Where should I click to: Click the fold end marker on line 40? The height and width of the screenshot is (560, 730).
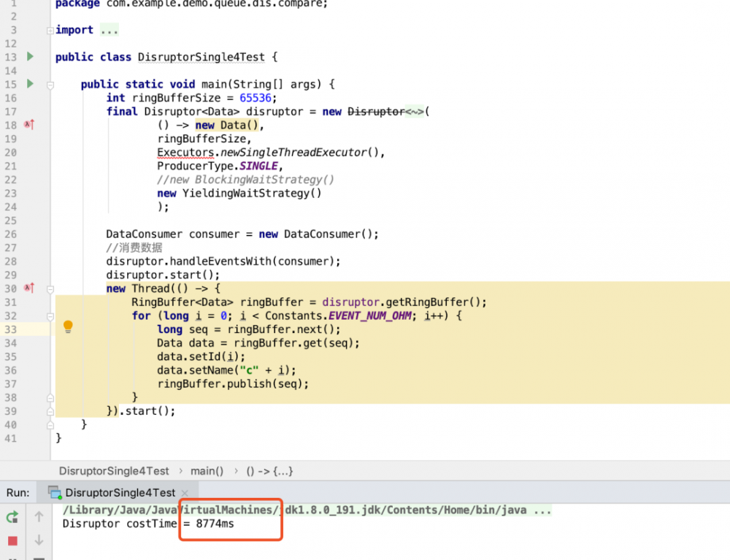[x=50, y=426]
